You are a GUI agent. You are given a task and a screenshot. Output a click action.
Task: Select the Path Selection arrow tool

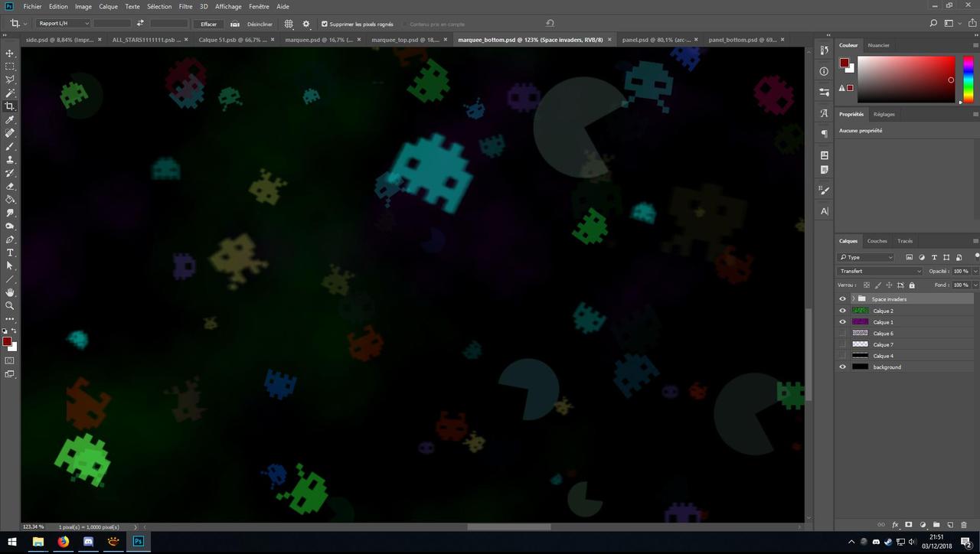point(10,266)
